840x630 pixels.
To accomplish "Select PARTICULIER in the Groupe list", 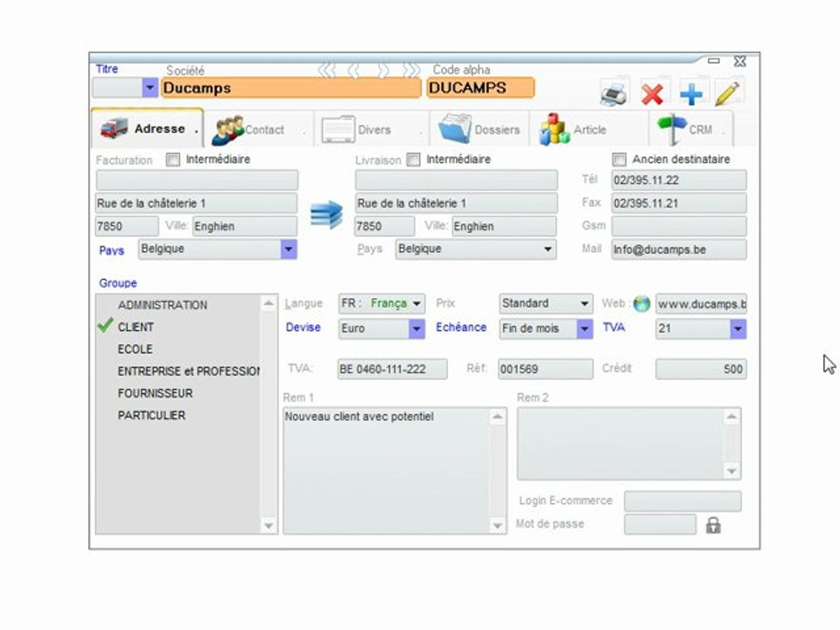I will pyautogui.click(x=151, y=415).
